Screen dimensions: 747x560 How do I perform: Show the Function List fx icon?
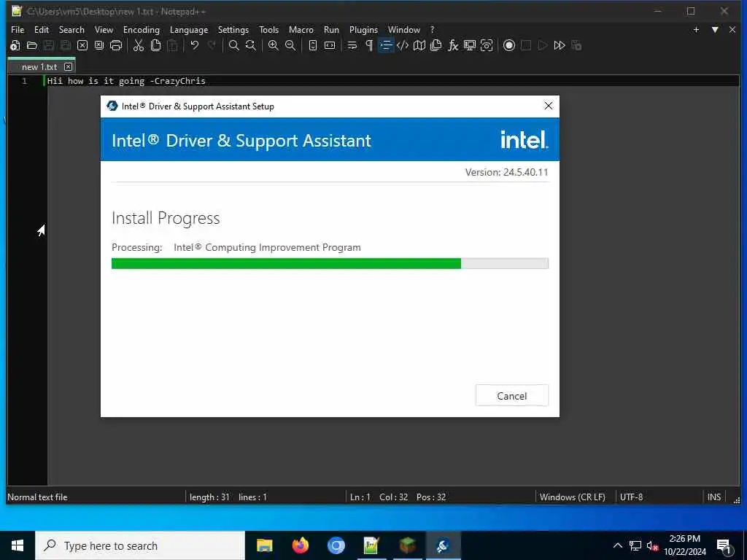452,46
